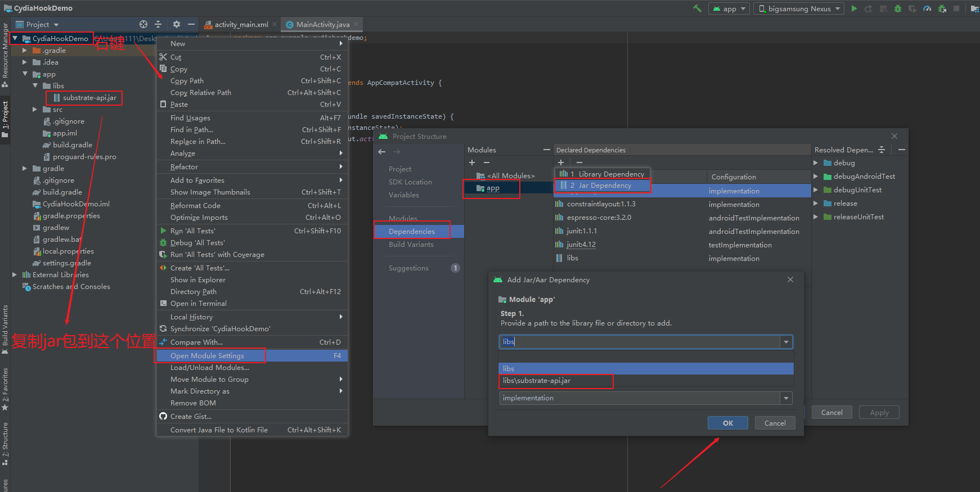The image size is (980, 492).
Task: Open the Profiler gauge icon
Action: click(927, 8)
